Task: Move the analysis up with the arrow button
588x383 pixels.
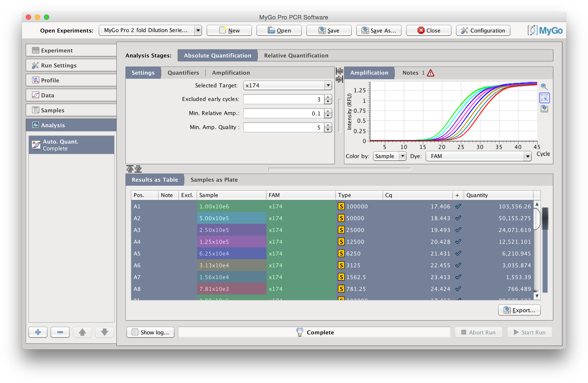Action: (82, 332)
